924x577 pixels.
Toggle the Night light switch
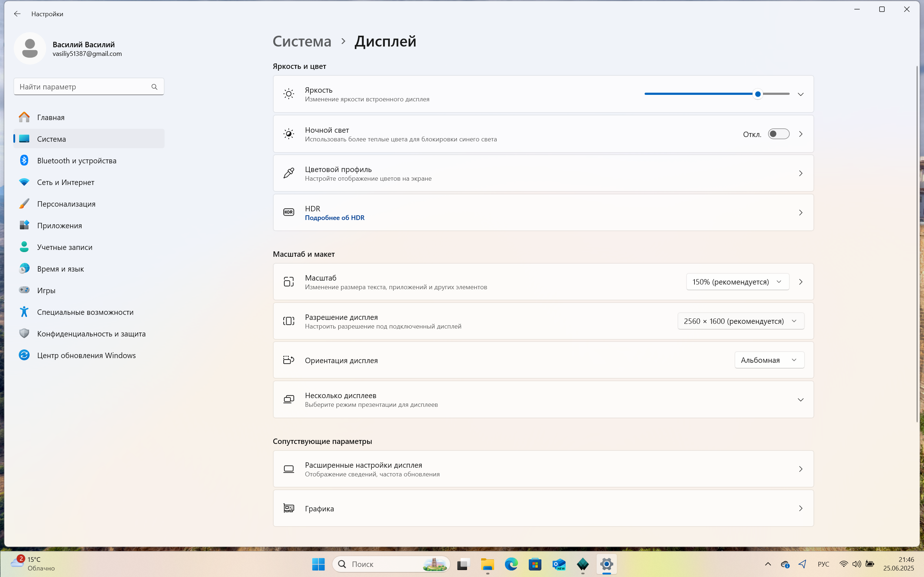click(779, 134)
